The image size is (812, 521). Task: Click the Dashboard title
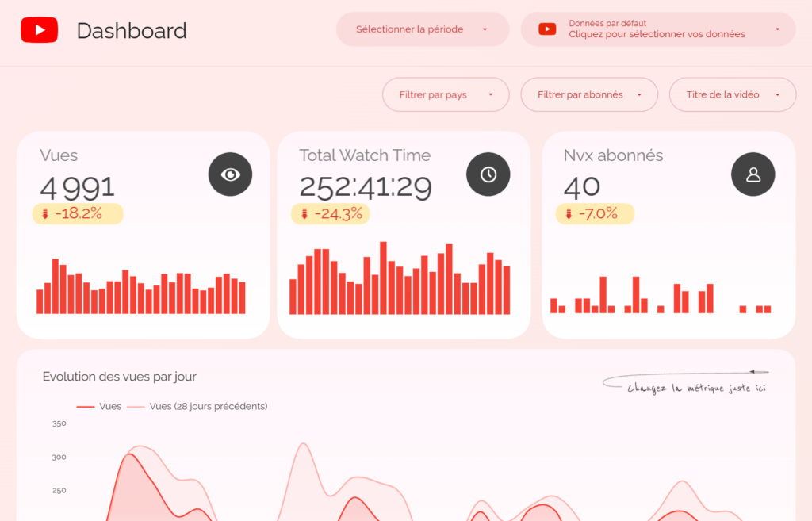(x=132, y=30)
